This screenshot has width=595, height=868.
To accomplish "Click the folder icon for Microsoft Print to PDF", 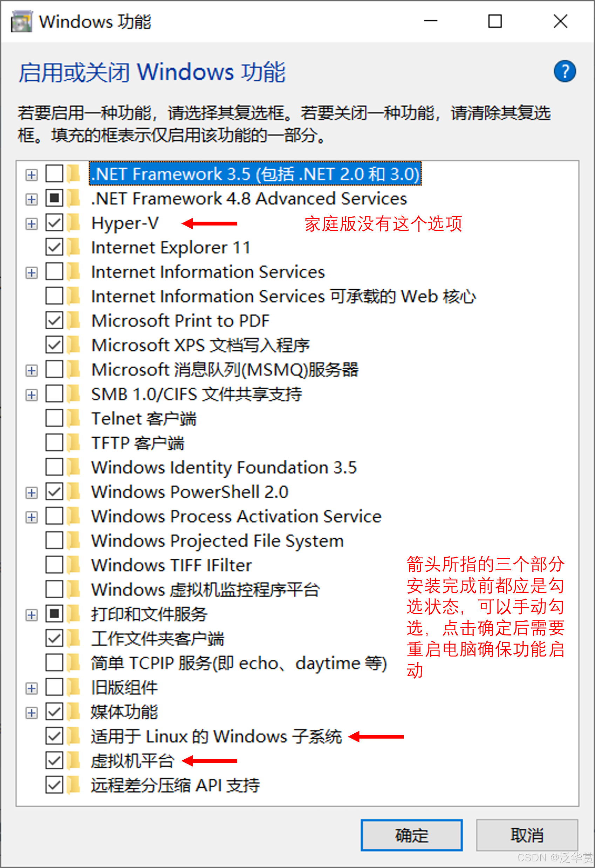I will 73,321.
